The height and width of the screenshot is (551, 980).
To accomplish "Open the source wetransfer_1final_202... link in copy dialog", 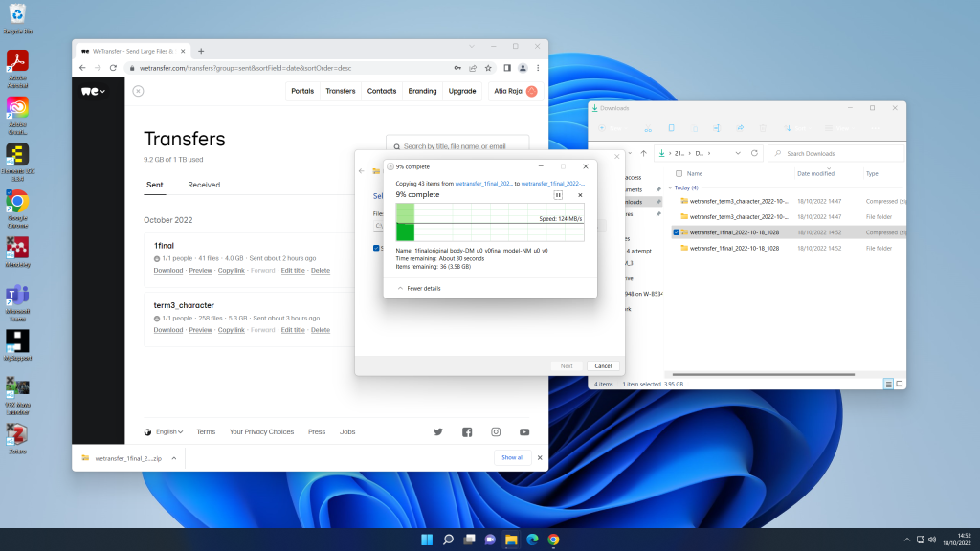I will pyautogui.click(x=483, y=184).
